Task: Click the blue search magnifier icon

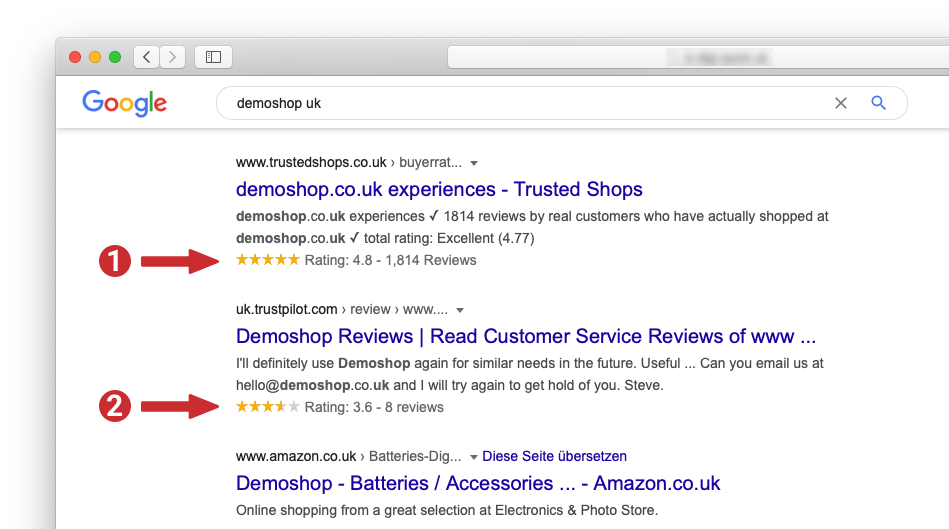Action: 878,103
